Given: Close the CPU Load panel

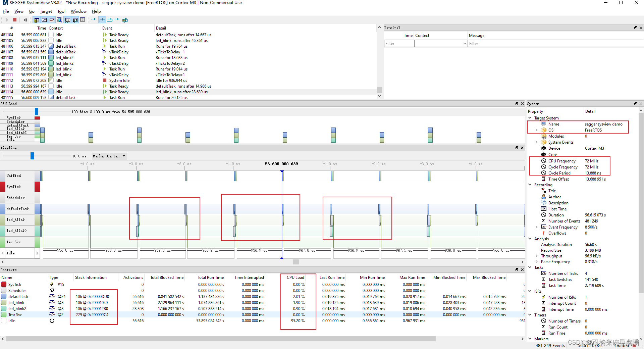Looking at the screenshot, I should [522, 104].
